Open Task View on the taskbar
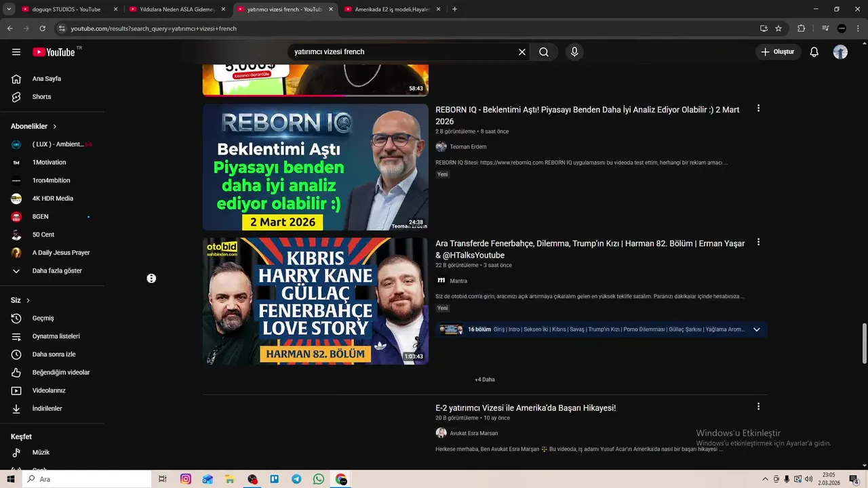Screen dimensions: 868x488 163,479
